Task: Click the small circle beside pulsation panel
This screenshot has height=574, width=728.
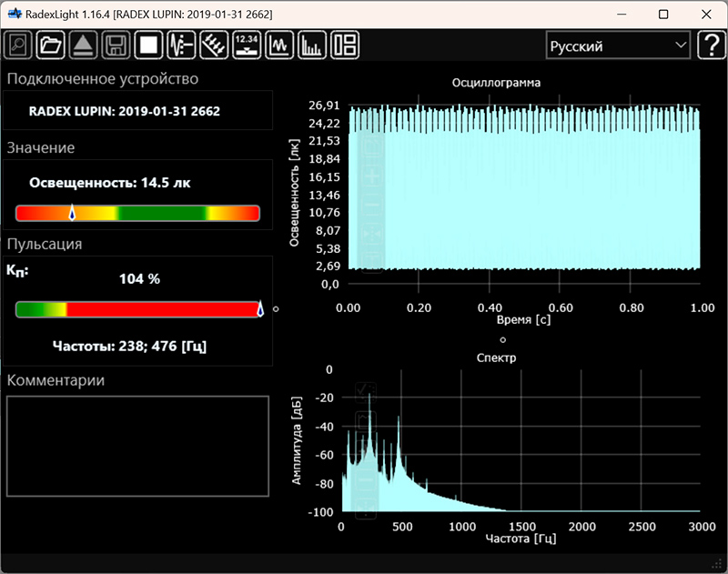Action: (x=276, y=309)
